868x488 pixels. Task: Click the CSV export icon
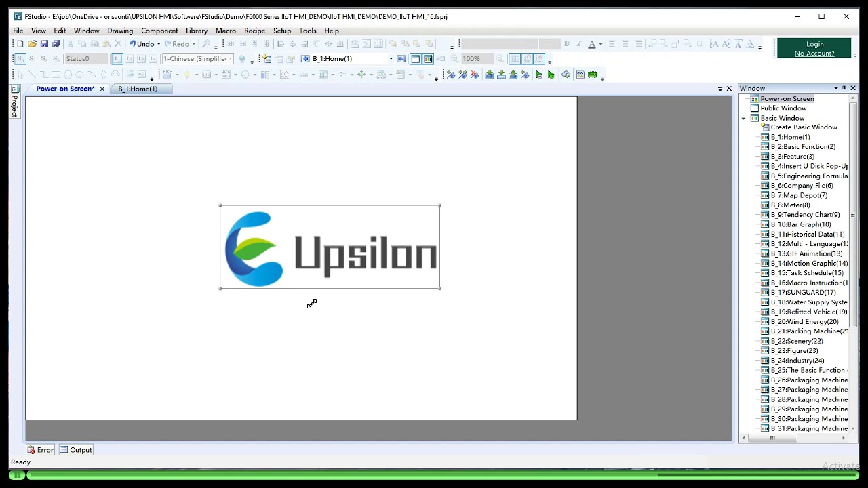(580, 75)
